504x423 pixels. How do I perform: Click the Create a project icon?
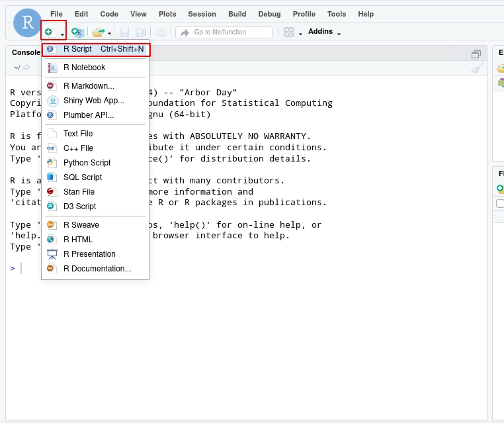click(x=77, y=32)
